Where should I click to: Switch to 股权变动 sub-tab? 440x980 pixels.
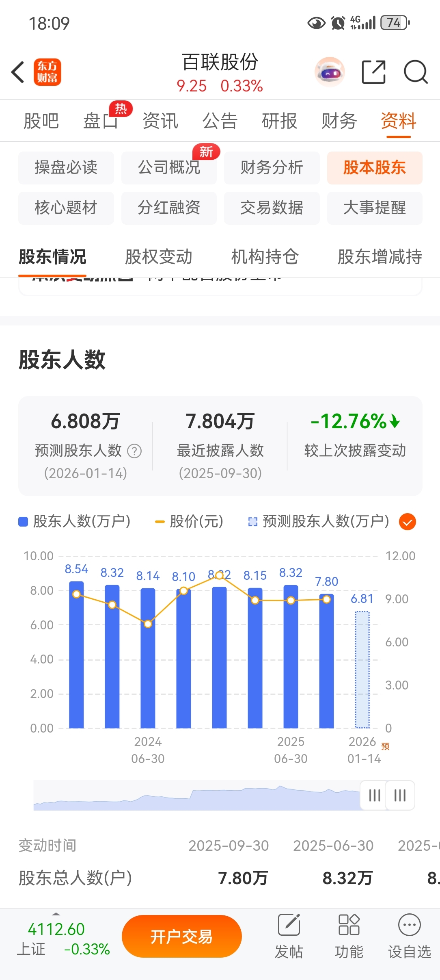tap(159, 257)
